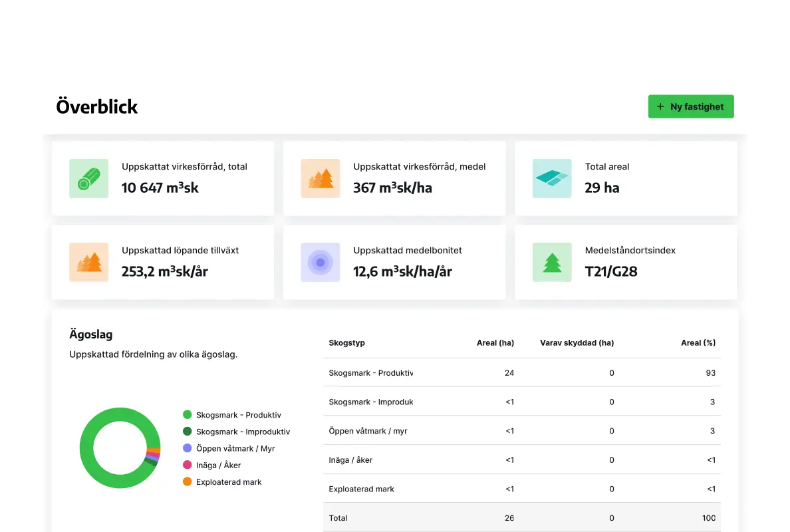This screenshot has width=790, height=532.
Task: Sort by Areal (ha) column header
Action: coord(495,343)
